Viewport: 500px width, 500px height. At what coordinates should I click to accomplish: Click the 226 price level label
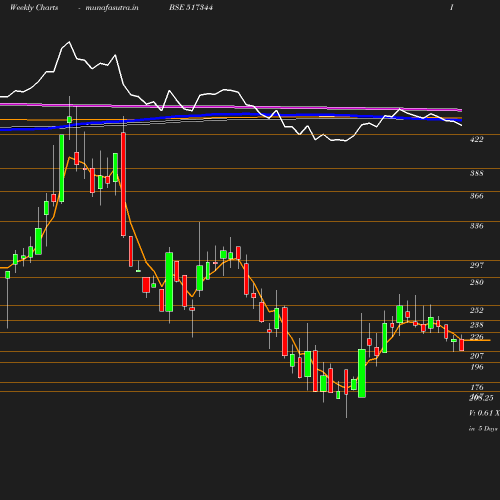click(x=476, y=337)
